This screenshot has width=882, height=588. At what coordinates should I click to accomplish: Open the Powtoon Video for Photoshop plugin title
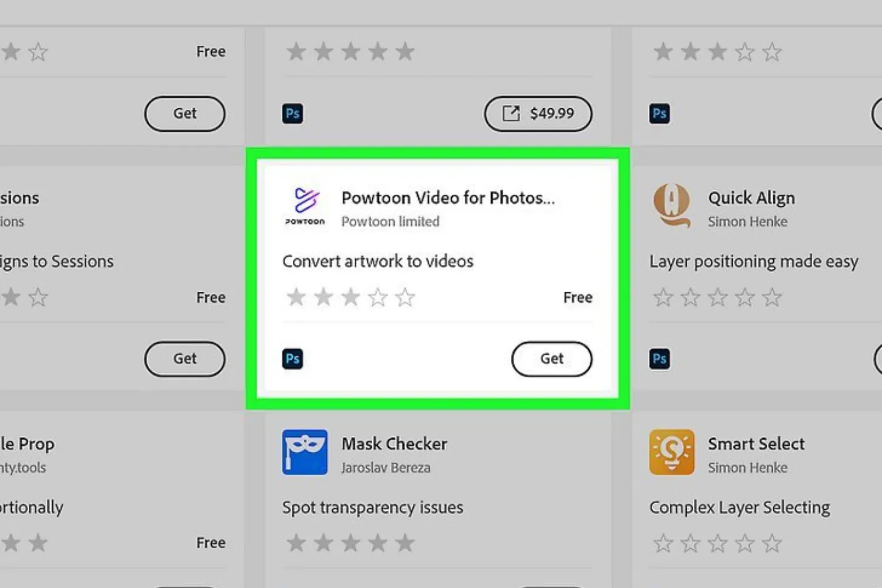click(x=448, y=198)
